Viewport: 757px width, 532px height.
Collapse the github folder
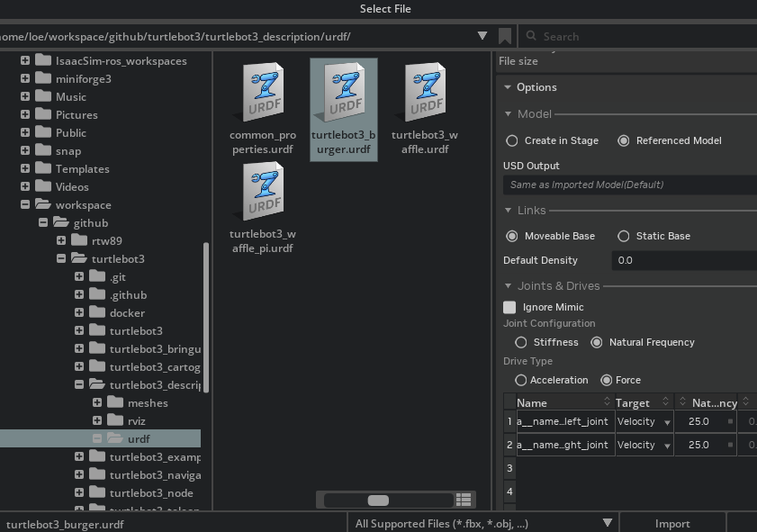43,222
